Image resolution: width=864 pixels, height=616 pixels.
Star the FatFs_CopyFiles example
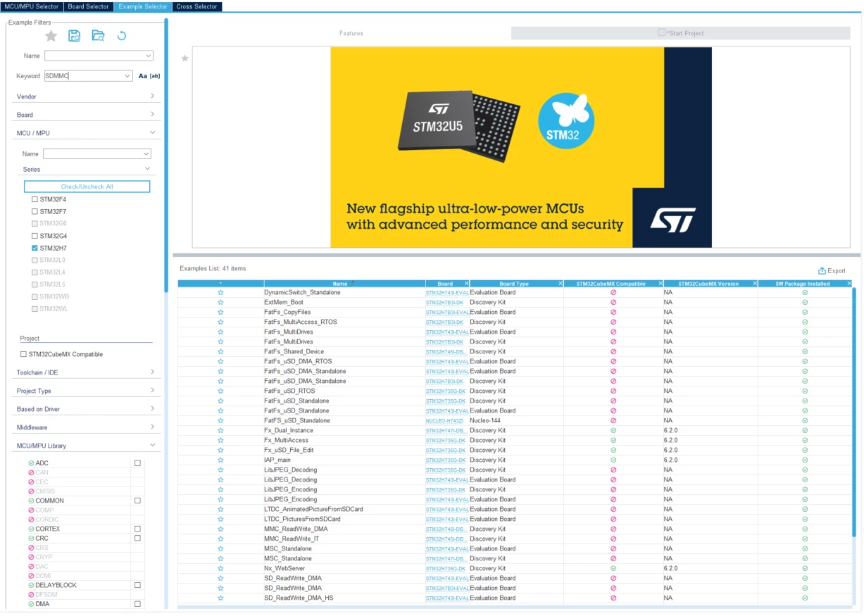pos(220,312)
